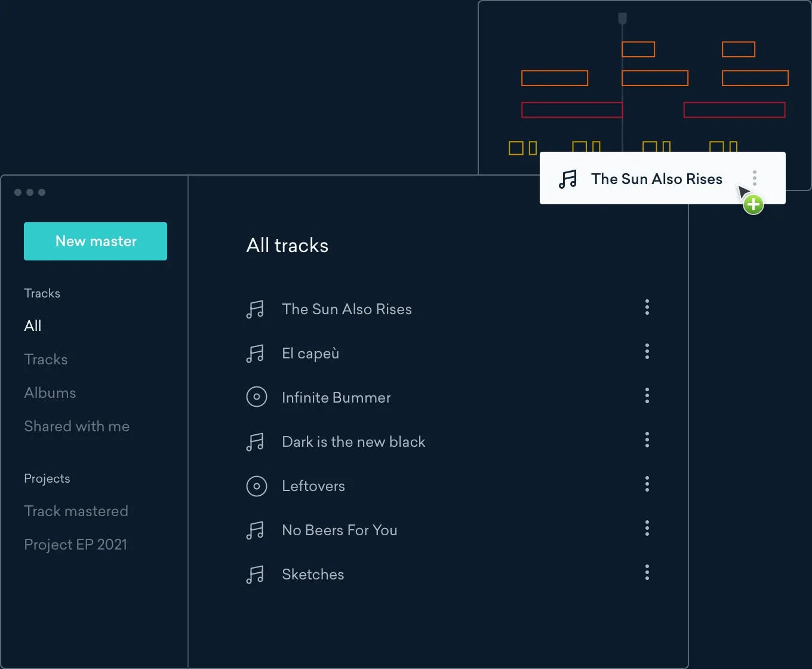Click the New master button
Screen dimensions: 812x669
96,241
